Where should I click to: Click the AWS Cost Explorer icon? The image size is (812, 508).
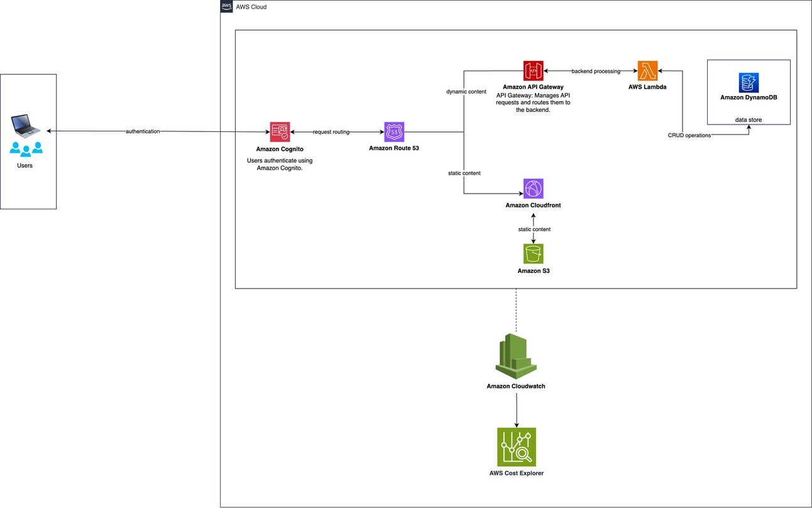coord(517,447)
